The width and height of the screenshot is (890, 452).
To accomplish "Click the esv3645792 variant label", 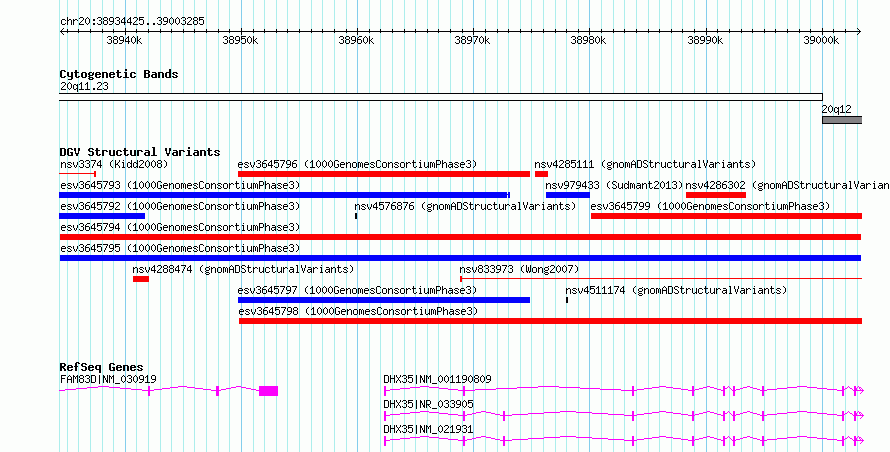I will (180, 207).
